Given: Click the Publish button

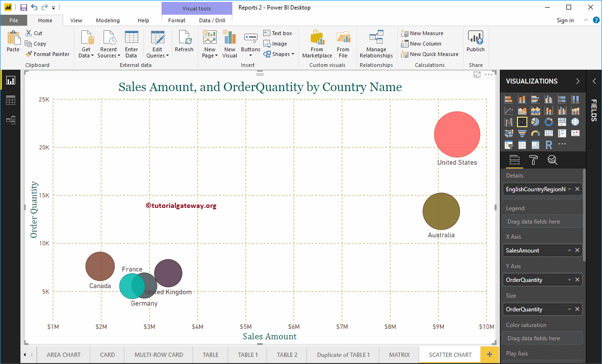Looking at the screenshot, I should [475, 43].
